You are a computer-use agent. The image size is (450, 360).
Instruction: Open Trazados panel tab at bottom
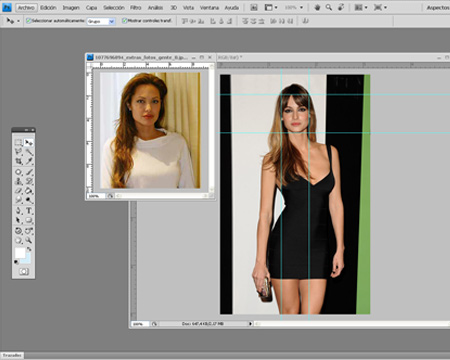(x=12, y=355)
